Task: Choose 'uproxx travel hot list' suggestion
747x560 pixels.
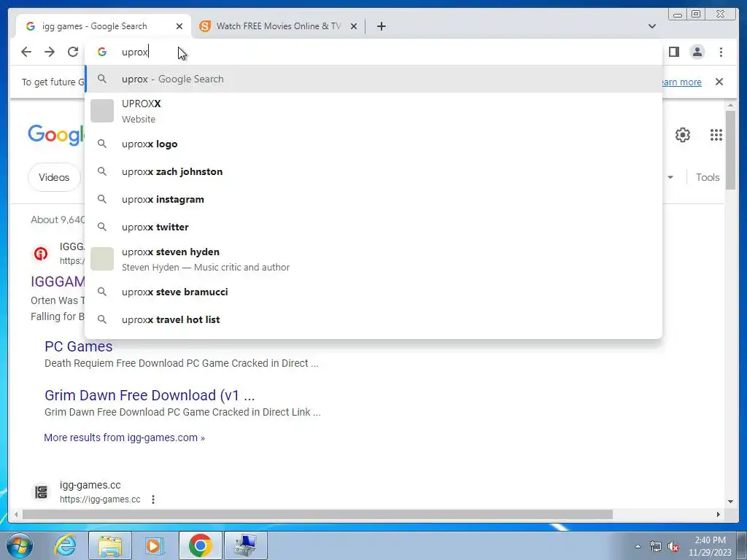Action: click(373, 319)
